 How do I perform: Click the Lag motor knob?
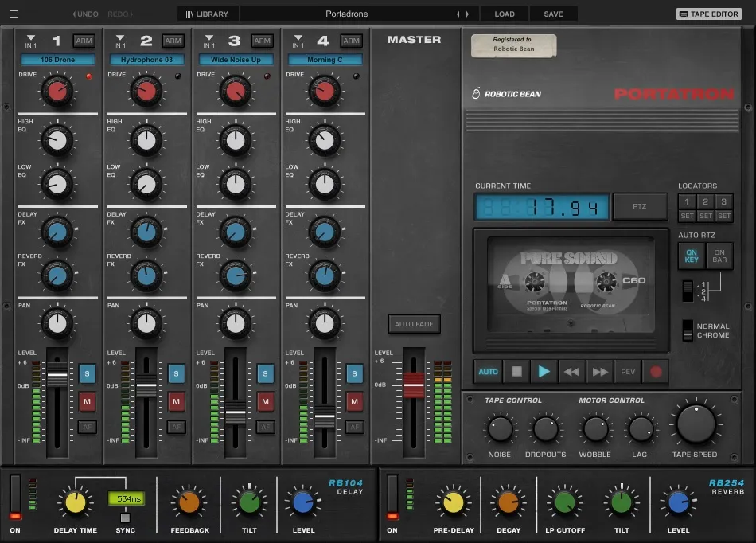641,428
